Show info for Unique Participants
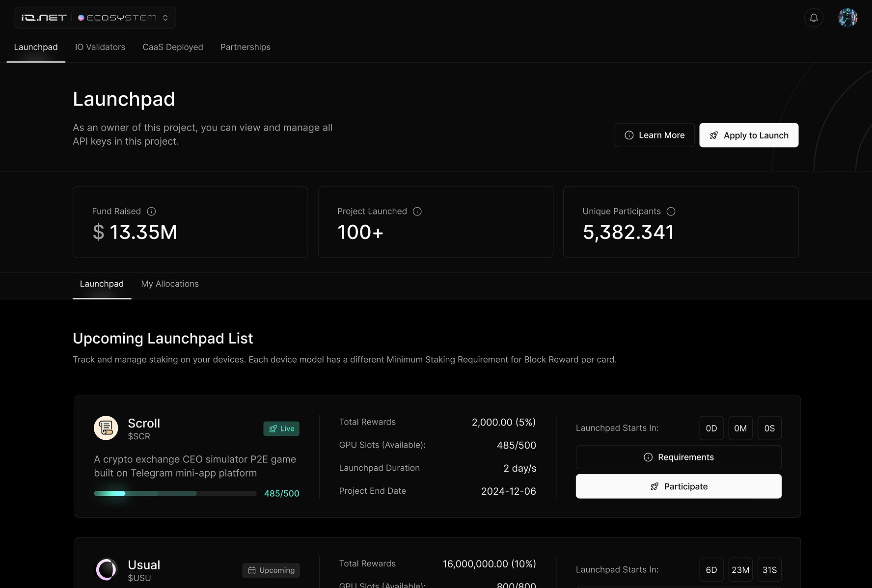The image size is (872, 588). coord(671,211)
